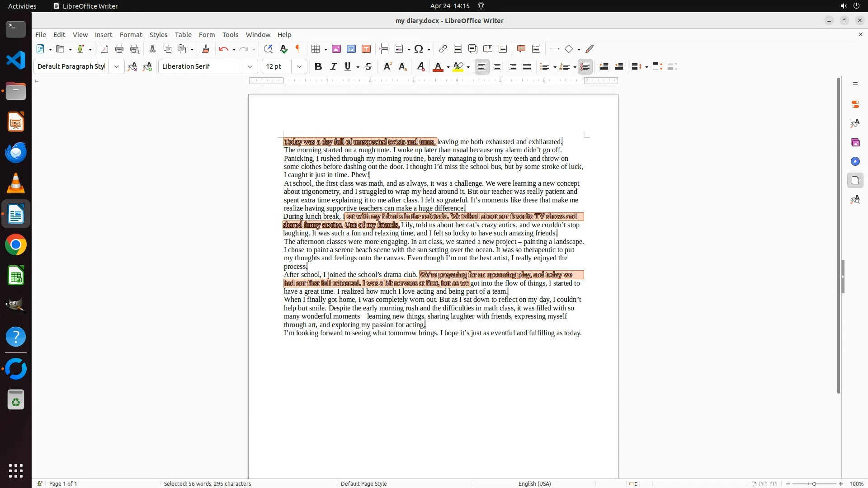
Task: Click the Insert Special Character omega icon
Action: coord(419,49)
